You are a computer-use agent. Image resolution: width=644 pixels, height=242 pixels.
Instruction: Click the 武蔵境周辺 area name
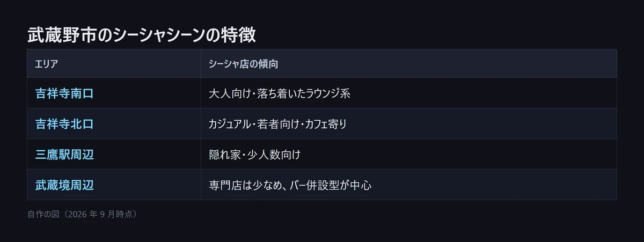tap(64, 185)
